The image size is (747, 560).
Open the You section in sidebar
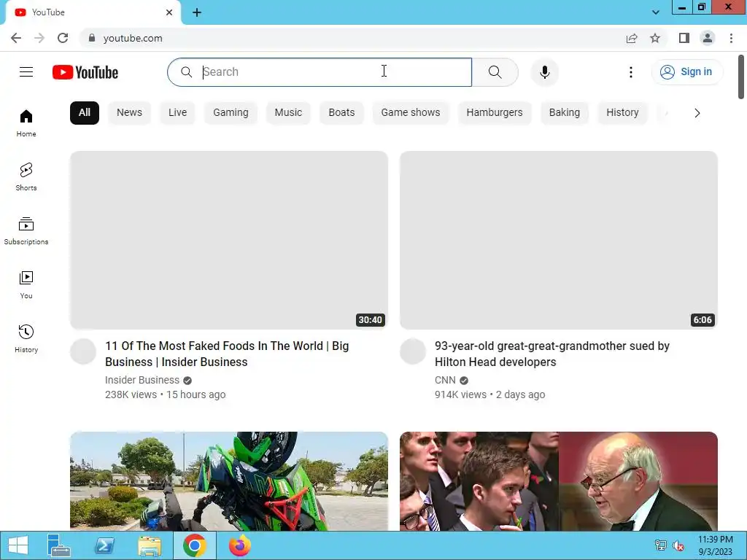[26, 285]
